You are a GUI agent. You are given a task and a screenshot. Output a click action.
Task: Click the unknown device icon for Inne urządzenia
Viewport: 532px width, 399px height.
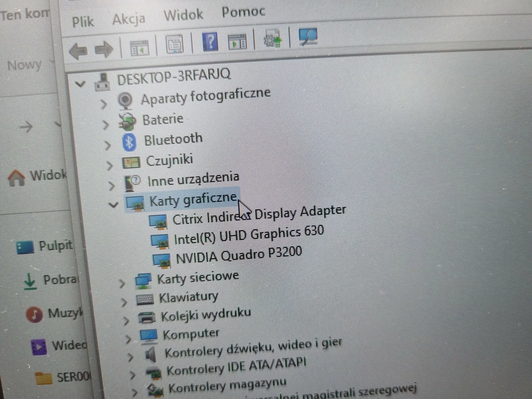133,183
